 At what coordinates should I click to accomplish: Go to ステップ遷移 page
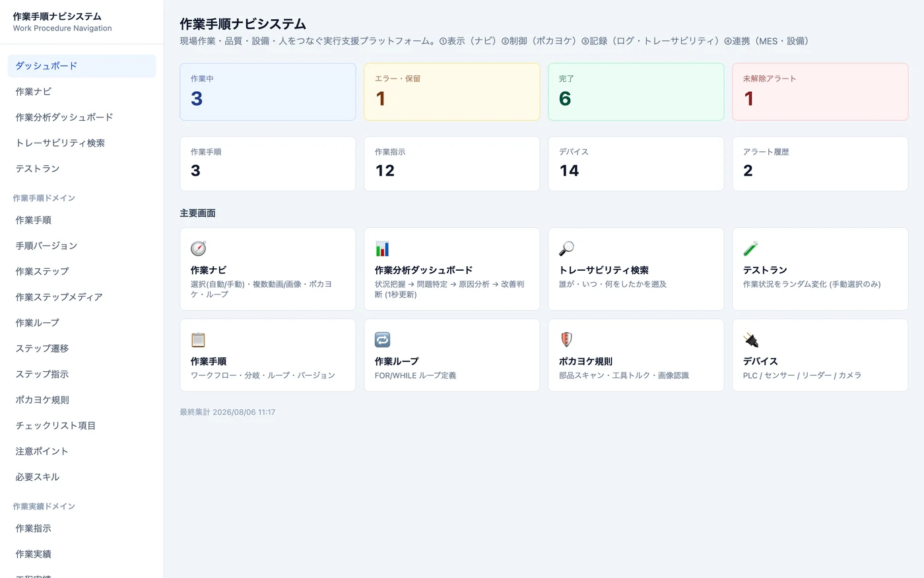point(82,349)
